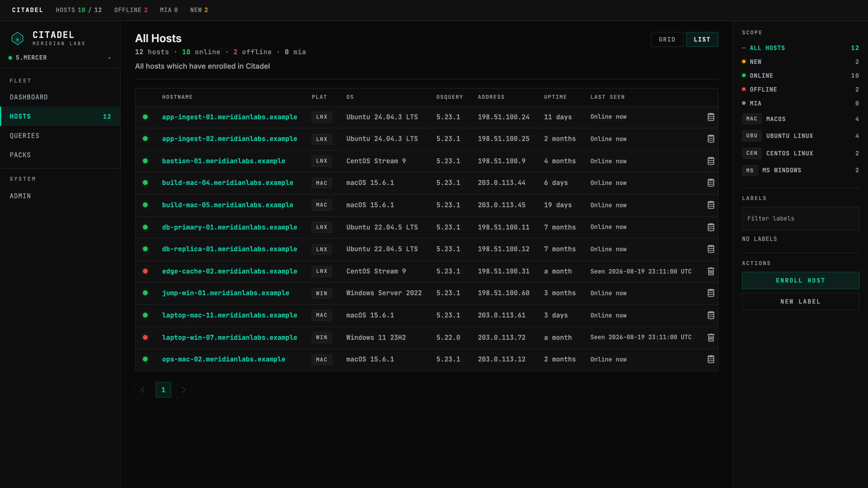The height and width of the screenshot is (488, 868).
Task: Open Dashboard in sidebar
Action: click(60, 97)
